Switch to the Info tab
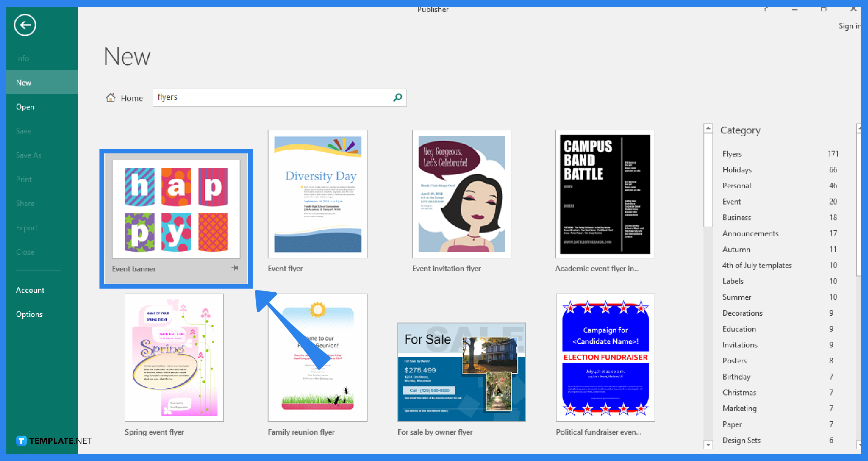 coord(22,58)
